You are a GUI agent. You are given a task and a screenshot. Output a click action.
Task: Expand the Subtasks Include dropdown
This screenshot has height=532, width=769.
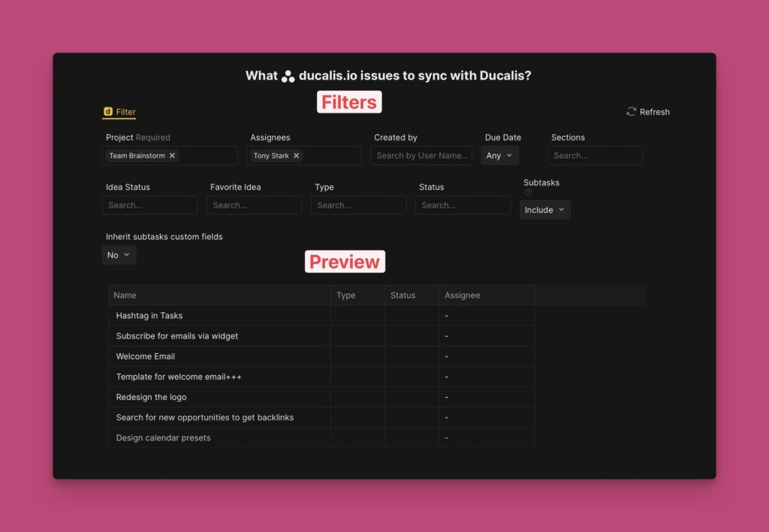[x=544, y=210]
